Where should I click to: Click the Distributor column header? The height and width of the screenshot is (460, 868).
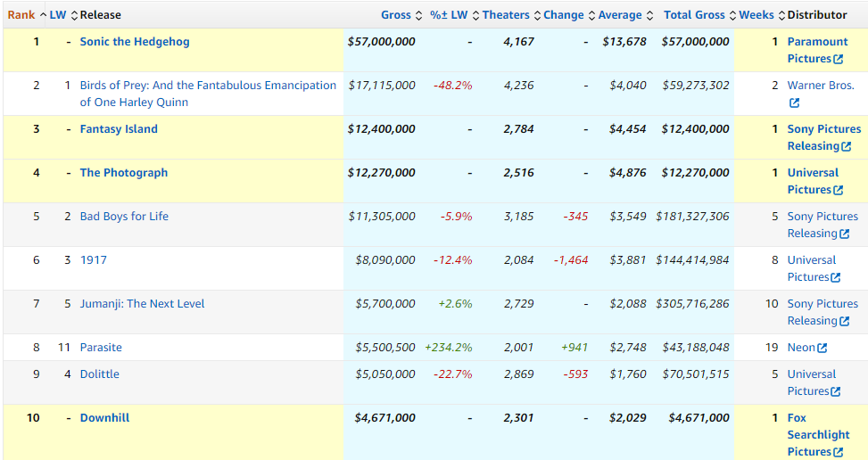tap(816, 15)
